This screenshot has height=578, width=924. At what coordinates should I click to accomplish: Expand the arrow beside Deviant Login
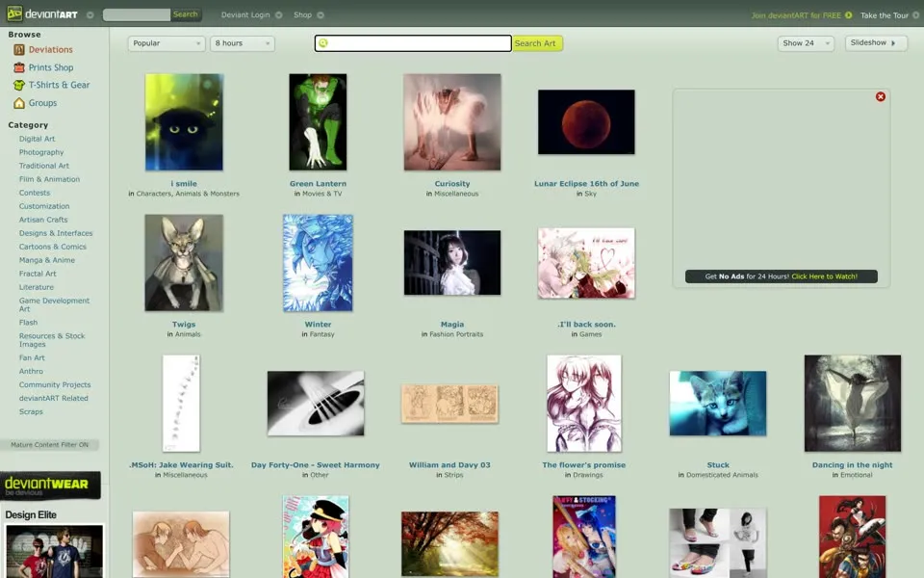coord(279,15)
